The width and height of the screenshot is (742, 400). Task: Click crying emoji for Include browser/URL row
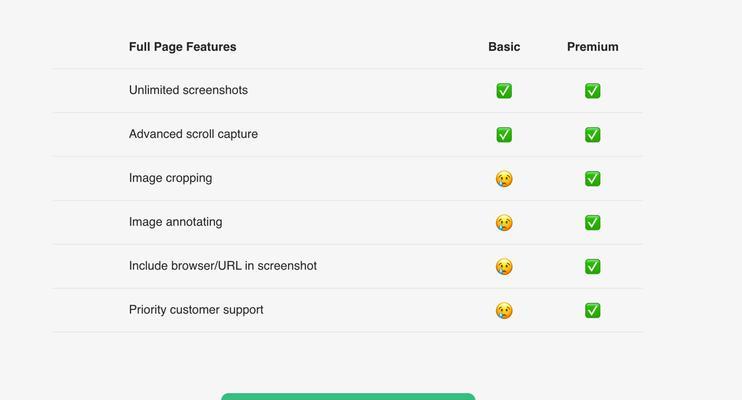tap(504, 267)
